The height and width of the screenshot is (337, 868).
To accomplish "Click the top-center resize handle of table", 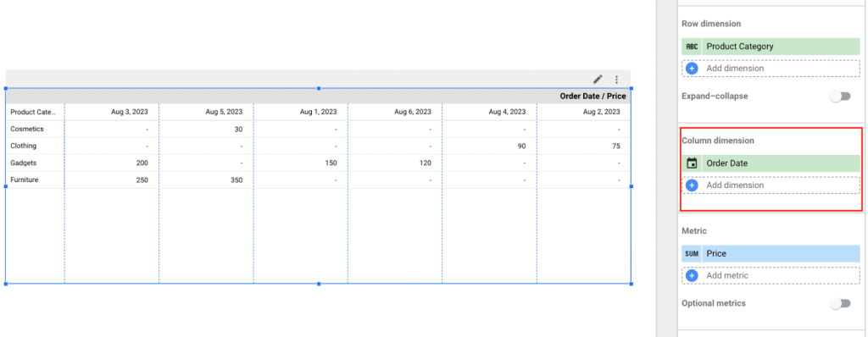I will [319, 88].
